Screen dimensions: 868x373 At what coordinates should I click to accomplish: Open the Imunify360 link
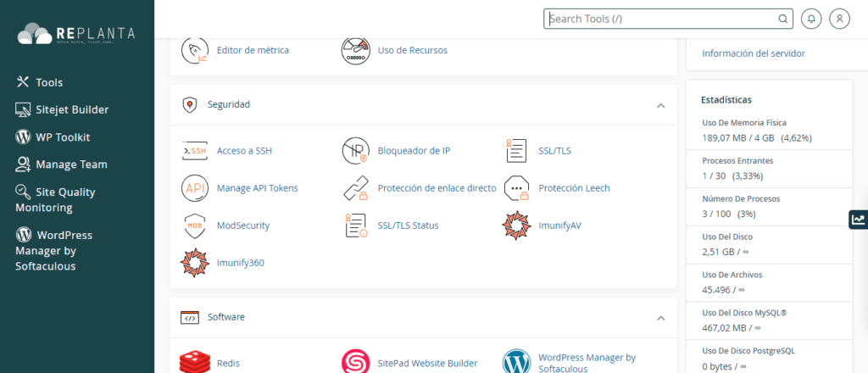click(x=240, y=263)
